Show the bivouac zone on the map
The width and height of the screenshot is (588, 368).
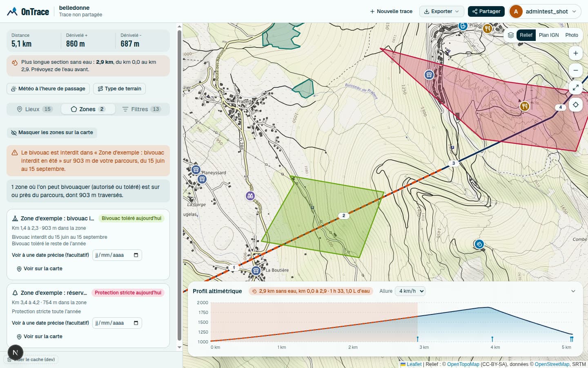[39, 269]
